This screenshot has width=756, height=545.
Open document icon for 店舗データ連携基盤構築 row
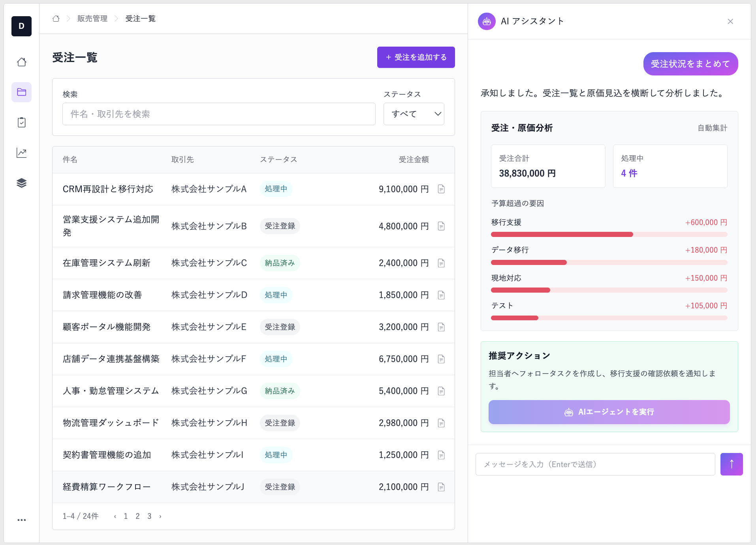click(441, 359)
